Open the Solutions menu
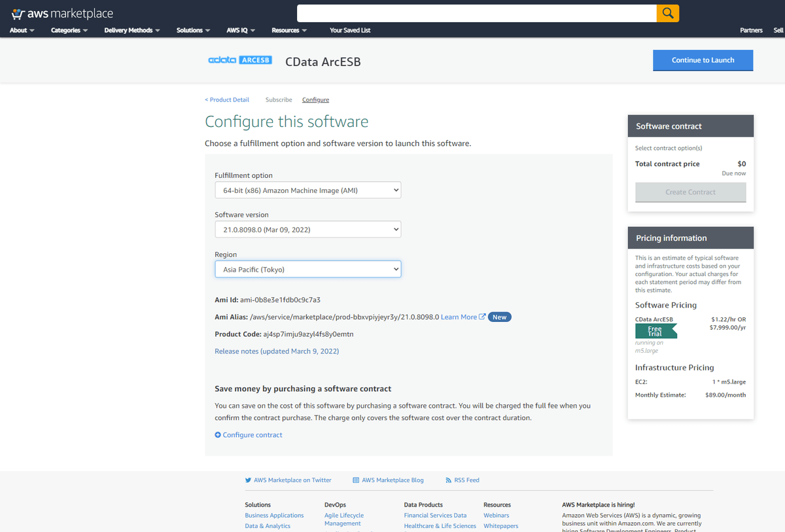Viewport: 785px width, 532px height. pyautogui.click(x=194, y=30)
